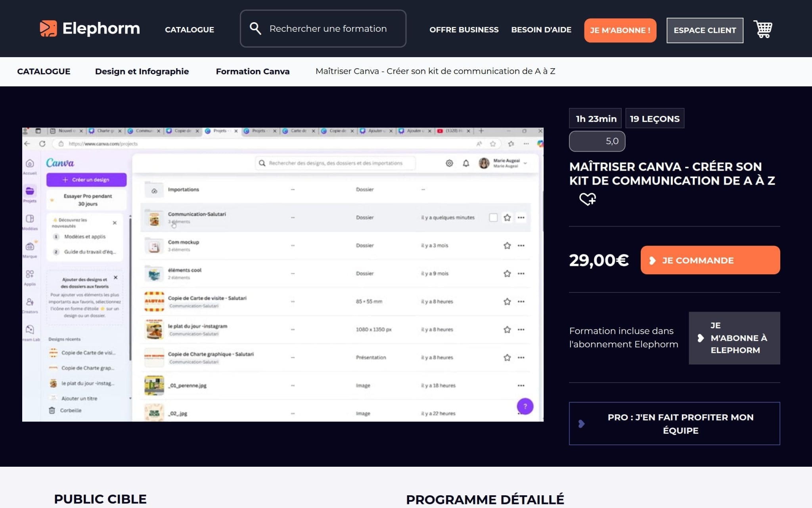Expand Marie Augeai account dropdown

(x=525, y=163)
